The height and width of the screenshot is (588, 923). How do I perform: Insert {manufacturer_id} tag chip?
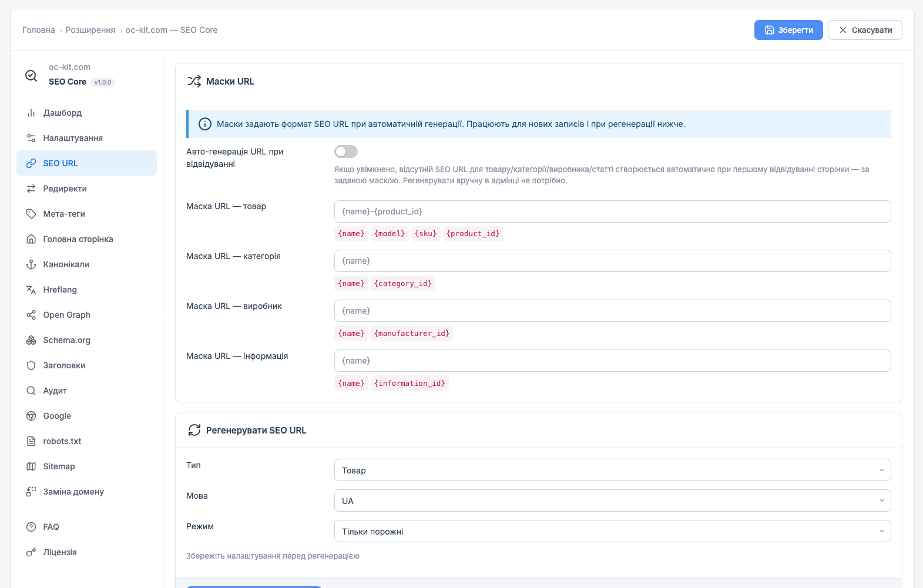coord(412,334)
